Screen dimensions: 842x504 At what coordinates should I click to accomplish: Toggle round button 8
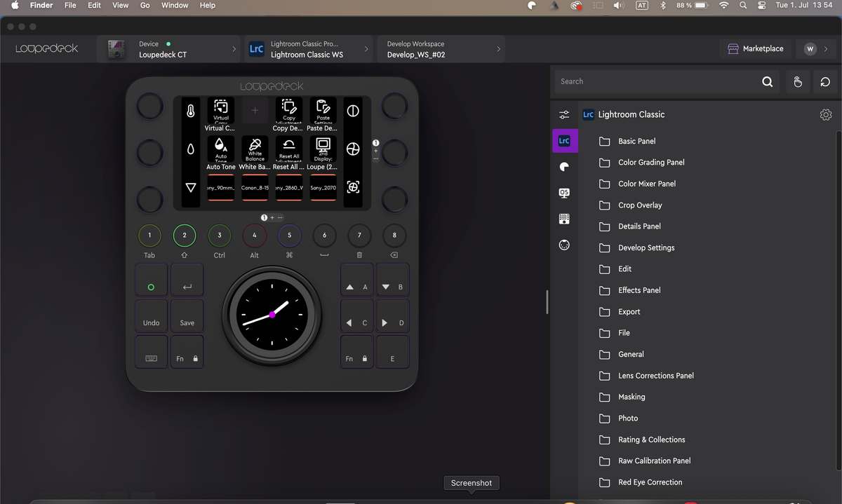pyautogui.click(x=394, y=236)
